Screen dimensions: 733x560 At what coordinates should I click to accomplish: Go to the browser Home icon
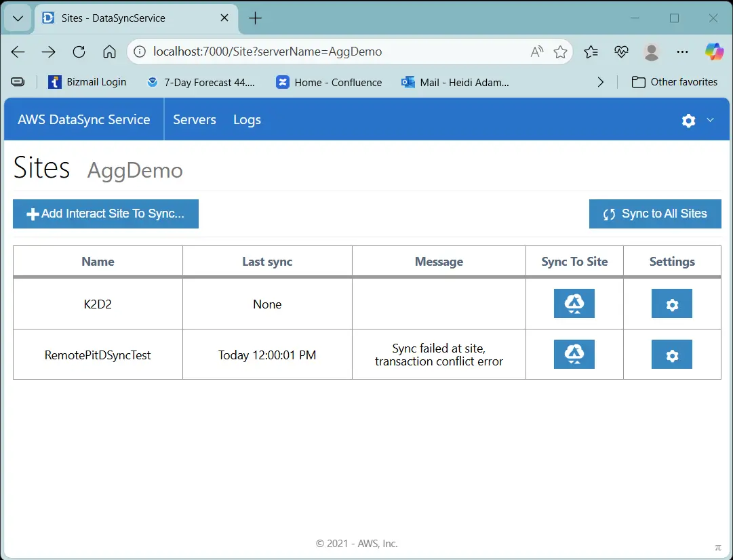(x=109, y=52)
